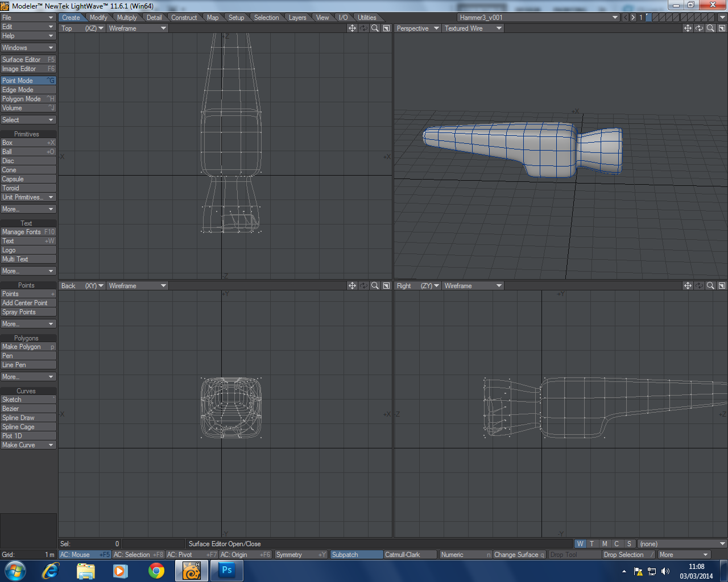728x582 pixels.
Task: Select the magnifier zoom icon in the Top viewport
Action: pos(375,28)
